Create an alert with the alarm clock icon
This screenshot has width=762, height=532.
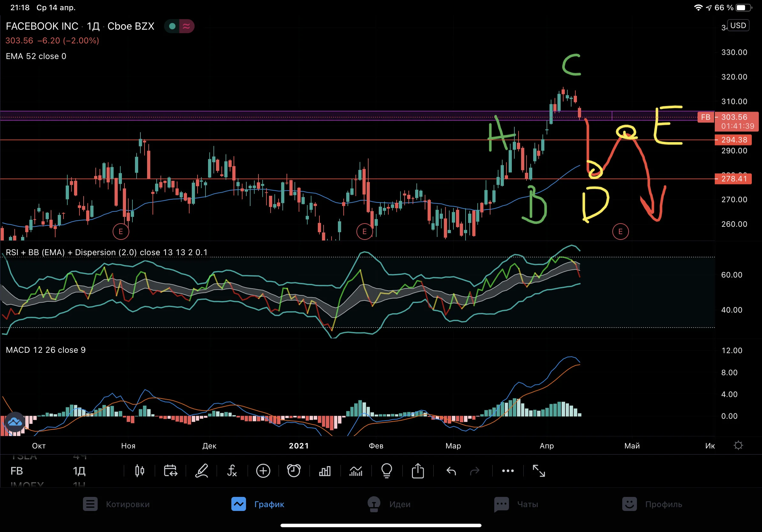(294, 471)
